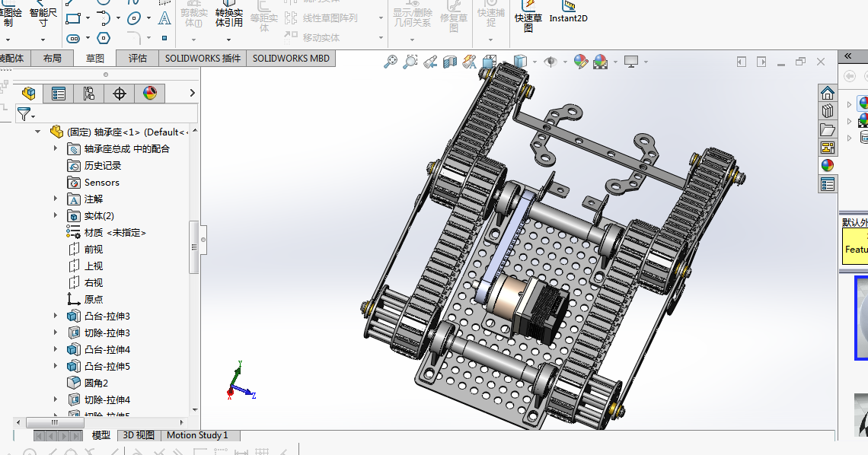
Task: Open the SOLIDWORKS MBD tab
Action: pyautogui.click(x=291, y=58)
